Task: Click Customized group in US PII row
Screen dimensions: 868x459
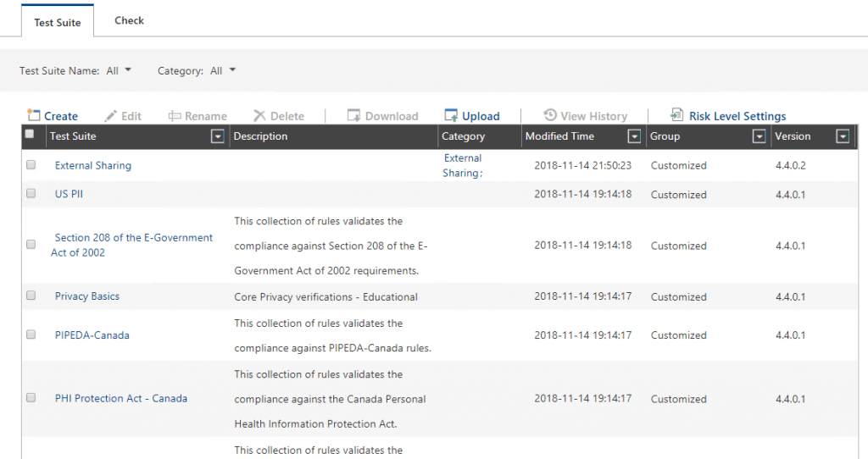Action: (679, 195)
